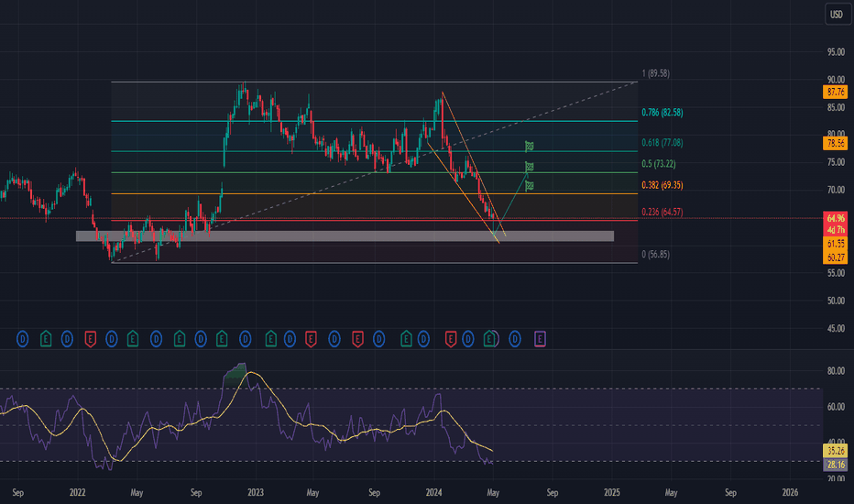854x504 pixels.
Task: Select the bottom green flag target icon
Action: 529,186
